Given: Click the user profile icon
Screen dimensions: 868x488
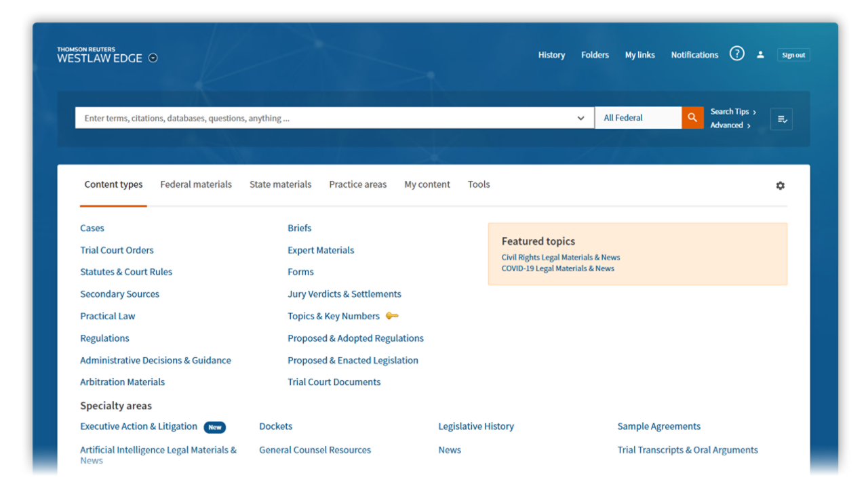Looking at the screenshot, I should (x=760, y=55).
